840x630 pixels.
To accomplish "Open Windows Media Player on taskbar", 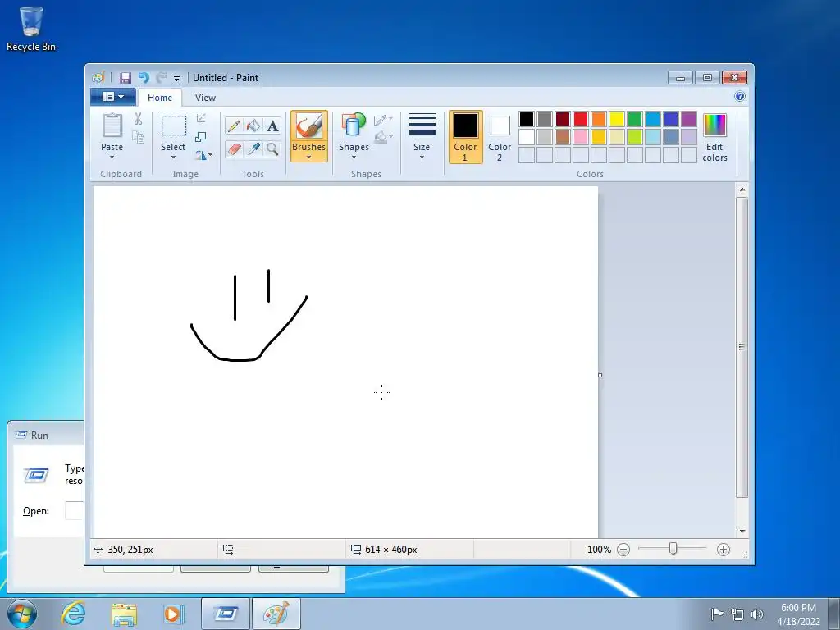I will coord(174,614).
